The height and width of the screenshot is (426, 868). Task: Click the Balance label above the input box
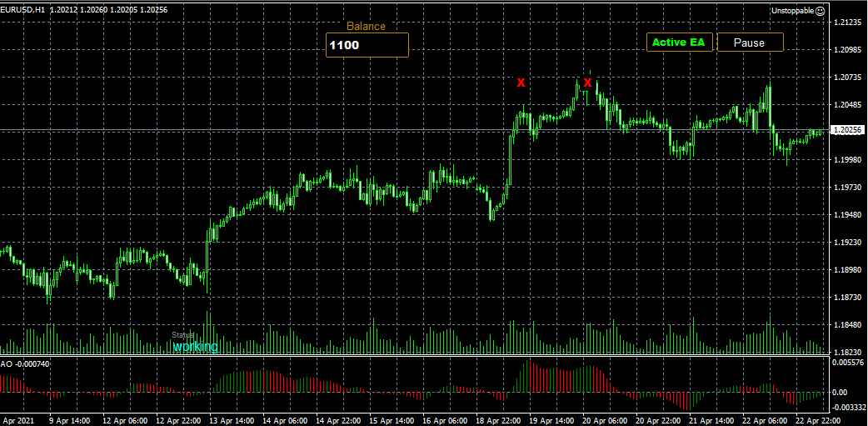(x=366, y=26)
